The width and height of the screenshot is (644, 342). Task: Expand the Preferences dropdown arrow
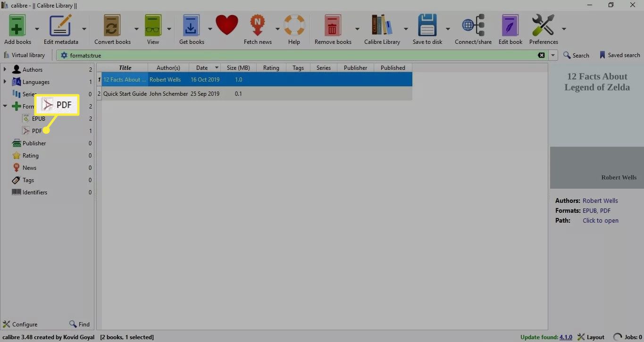pyautogui.click(x=564, y=29)
